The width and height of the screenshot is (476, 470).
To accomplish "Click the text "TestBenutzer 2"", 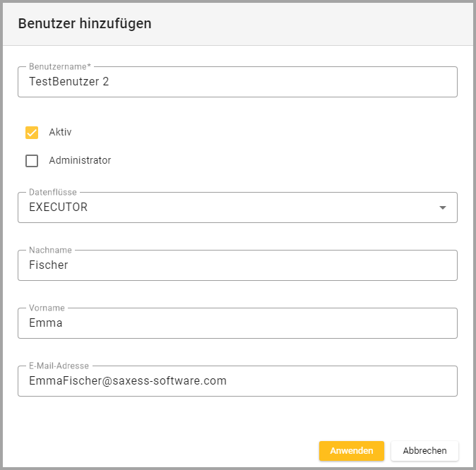I will 69,82.
